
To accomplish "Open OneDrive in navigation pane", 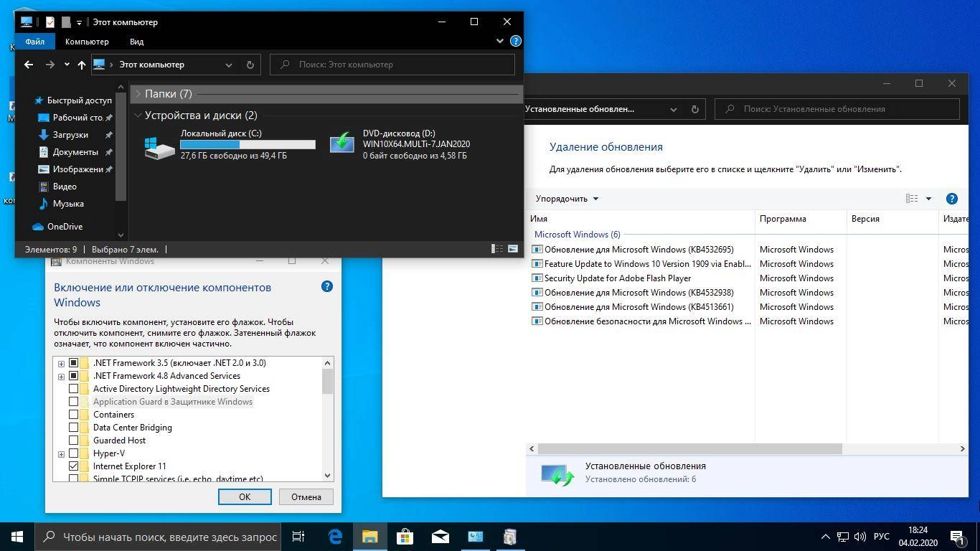I will (65, 227).
